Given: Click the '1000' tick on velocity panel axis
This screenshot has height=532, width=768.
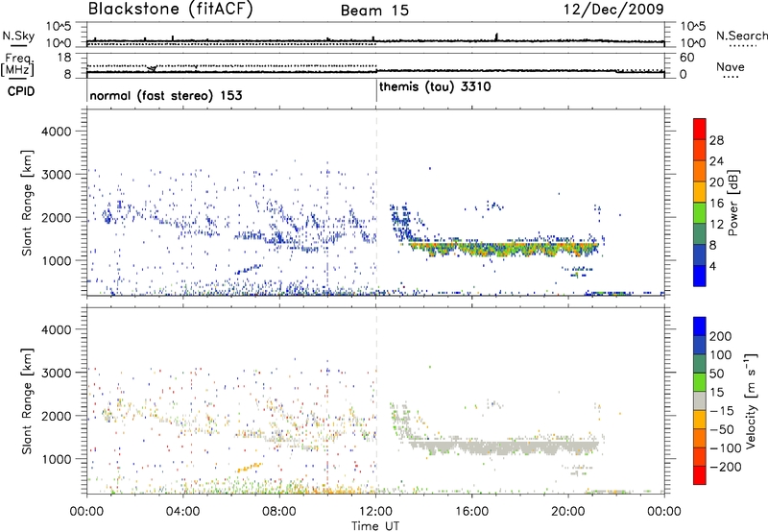Looking at the screenshot, I should pos(57,459).
